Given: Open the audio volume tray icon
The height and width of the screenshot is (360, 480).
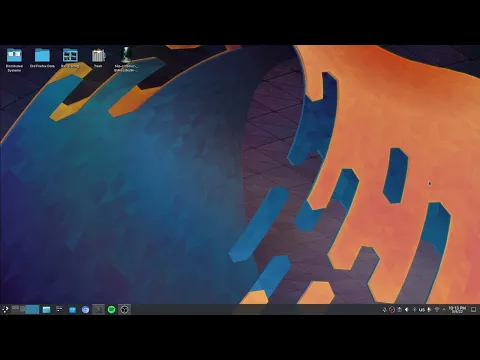Looking at the screenshot, I should tap(407, 310).
